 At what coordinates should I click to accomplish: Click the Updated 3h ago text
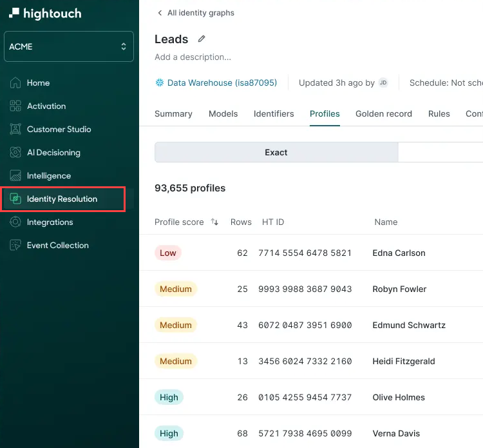tap(337, 83)
